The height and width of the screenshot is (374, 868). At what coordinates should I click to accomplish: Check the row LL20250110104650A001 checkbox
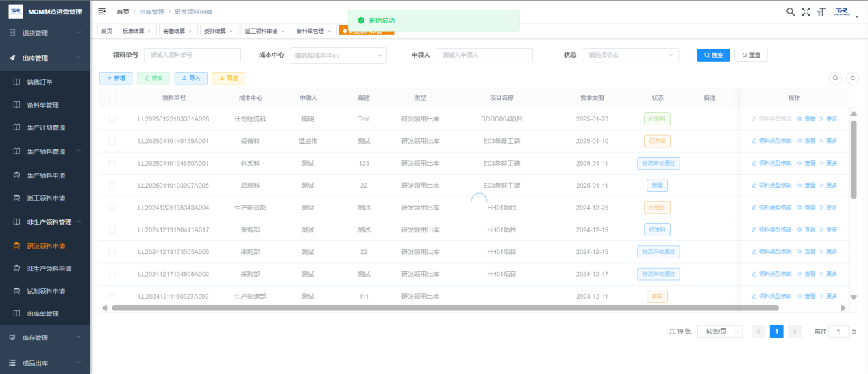112,163
